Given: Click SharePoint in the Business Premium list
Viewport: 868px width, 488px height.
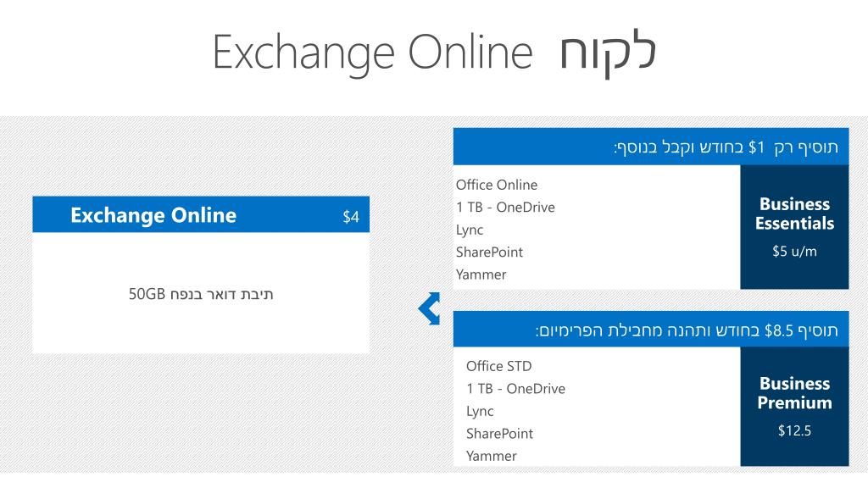Looking at the screenshot, I should point(499,434).
